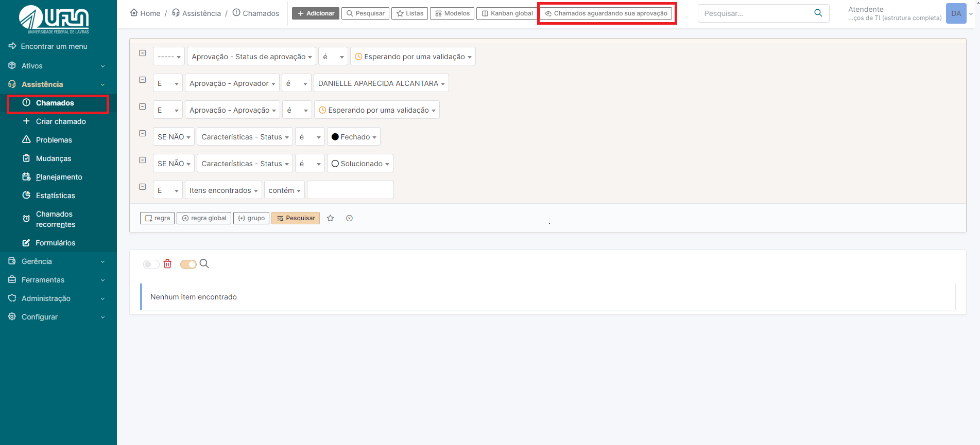Add a criteria grupo
This screenshot has height=445, width=980.
pos(251,218)
